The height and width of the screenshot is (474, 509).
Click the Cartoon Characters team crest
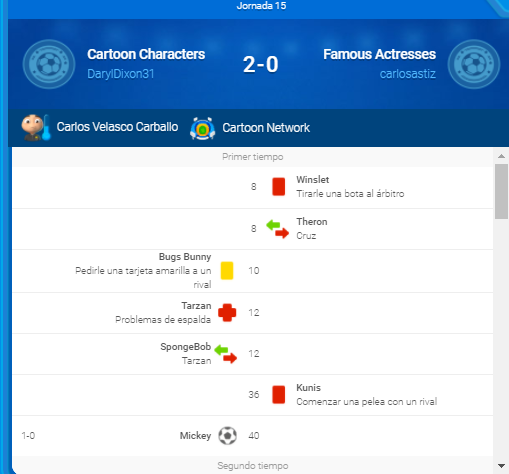(x=49, y=64)
